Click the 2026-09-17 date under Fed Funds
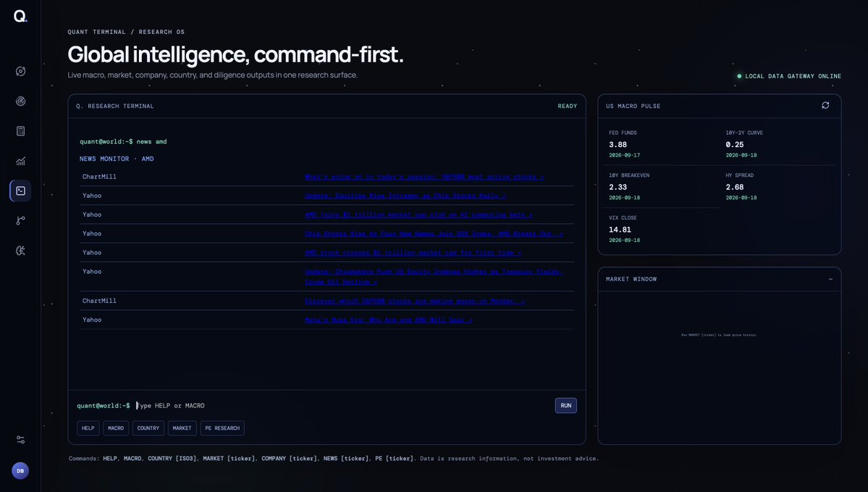The image size is (868, 492). (x=625, y=155)
